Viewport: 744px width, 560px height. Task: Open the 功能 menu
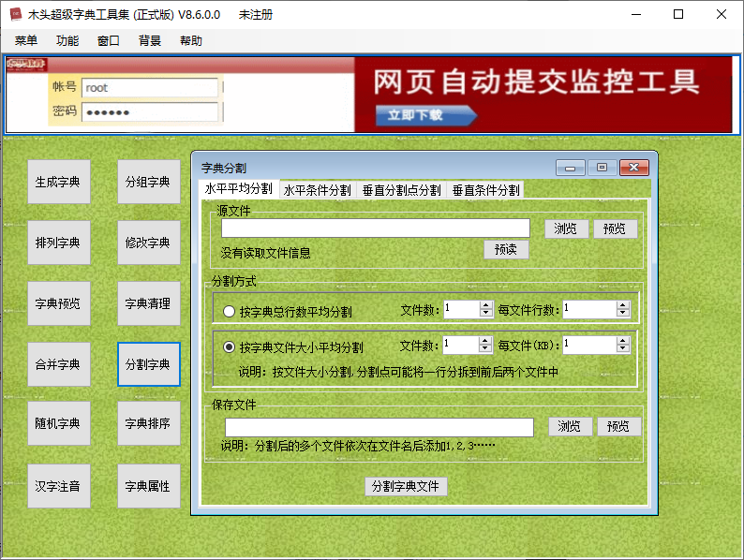point(67,40)
